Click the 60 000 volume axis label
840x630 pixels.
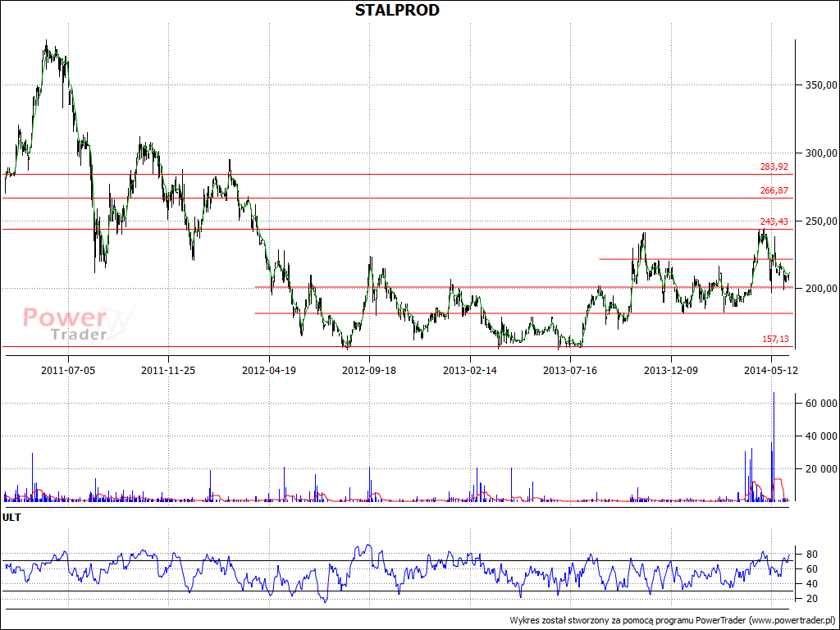[x=821, y=404]
